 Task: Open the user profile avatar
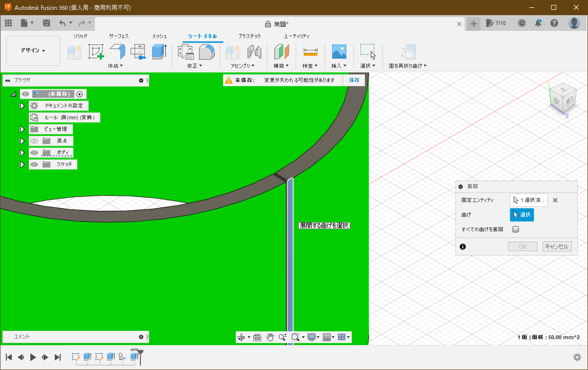pyautogui.click(x=574, y=23)
